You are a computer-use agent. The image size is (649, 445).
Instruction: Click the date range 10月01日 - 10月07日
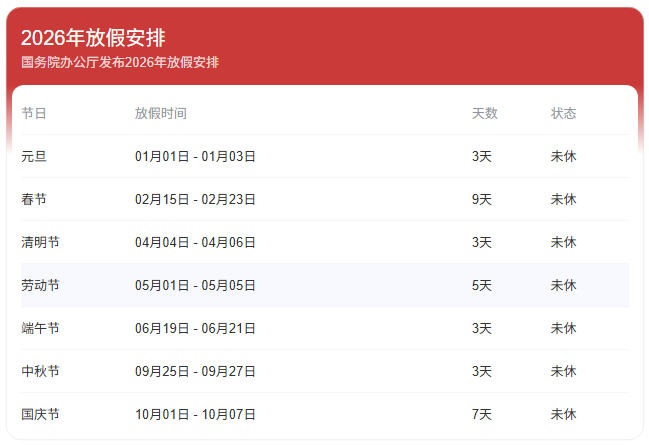click(196, 414)
